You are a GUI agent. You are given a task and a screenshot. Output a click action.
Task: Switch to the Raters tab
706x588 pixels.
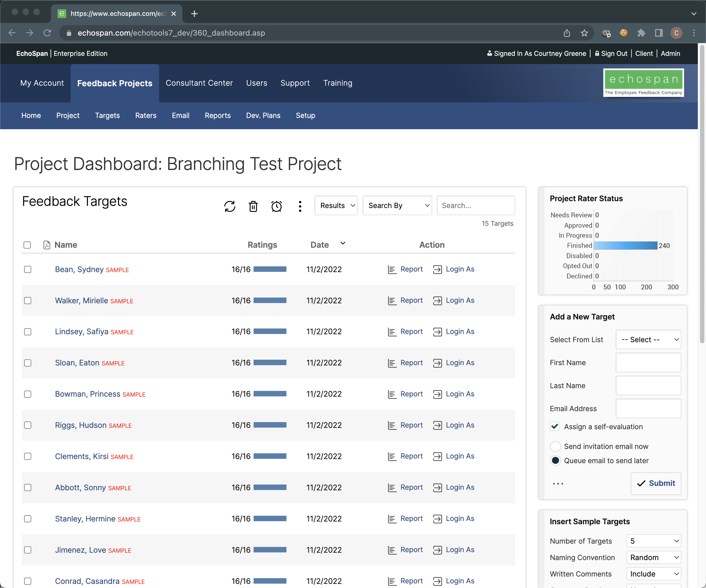146,116
